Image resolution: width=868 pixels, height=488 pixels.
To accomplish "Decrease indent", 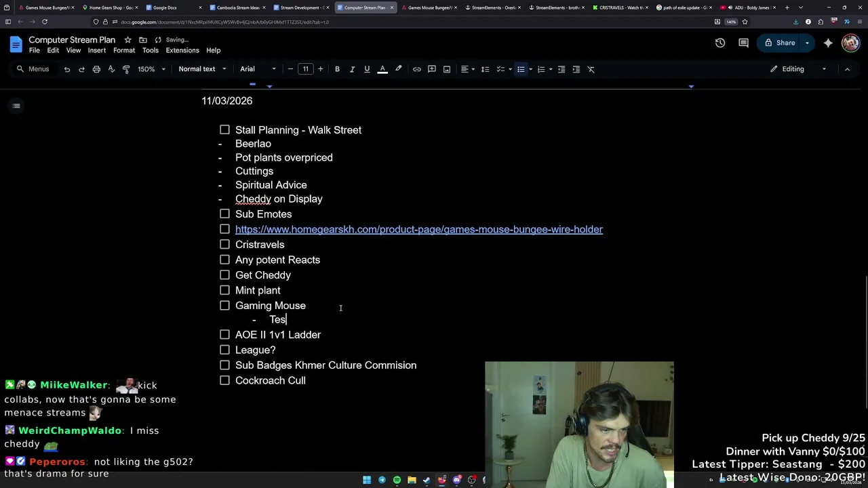I will [561, 69].
